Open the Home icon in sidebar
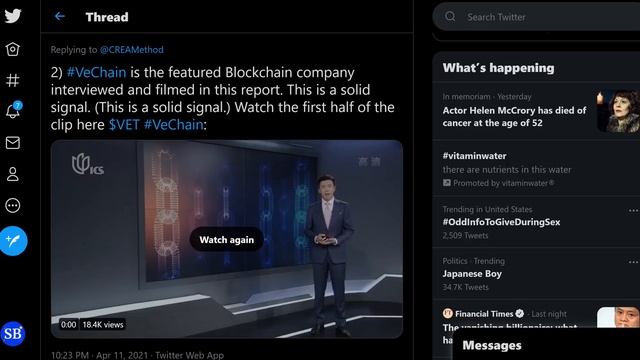 click(13, 49)
